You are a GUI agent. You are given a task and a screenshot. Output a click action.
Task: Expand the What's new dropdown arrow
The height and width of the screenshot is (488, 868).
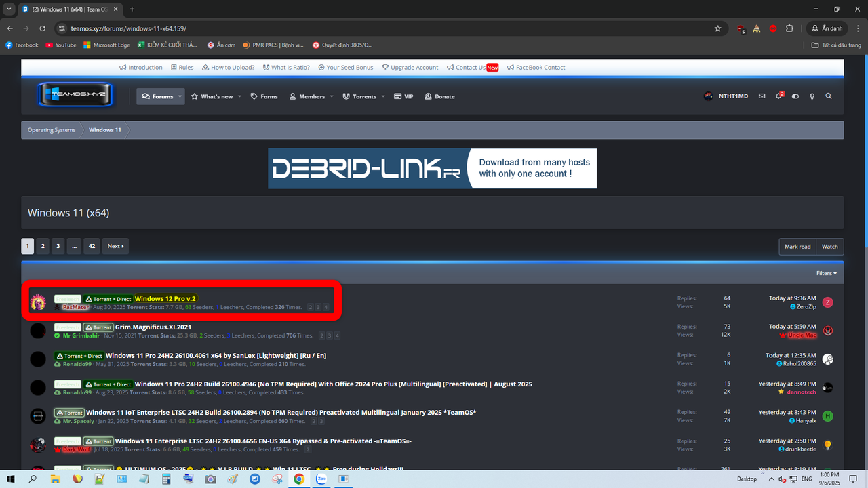click(x=240, y=96)
